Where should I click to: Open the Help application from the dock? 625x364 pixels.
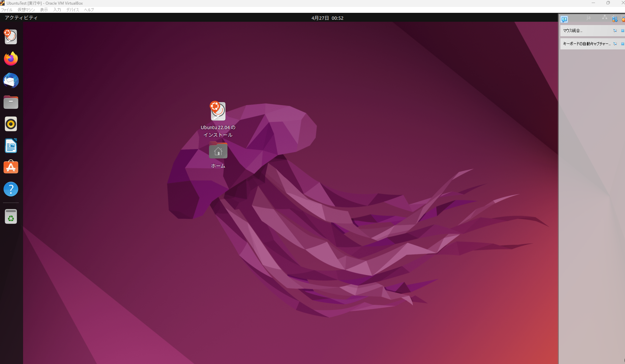click(11, 189)
